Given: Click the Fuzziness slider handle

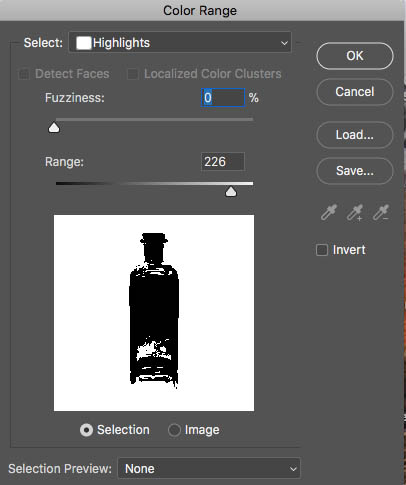Looking at the screenshot, I should coord(54,127).
